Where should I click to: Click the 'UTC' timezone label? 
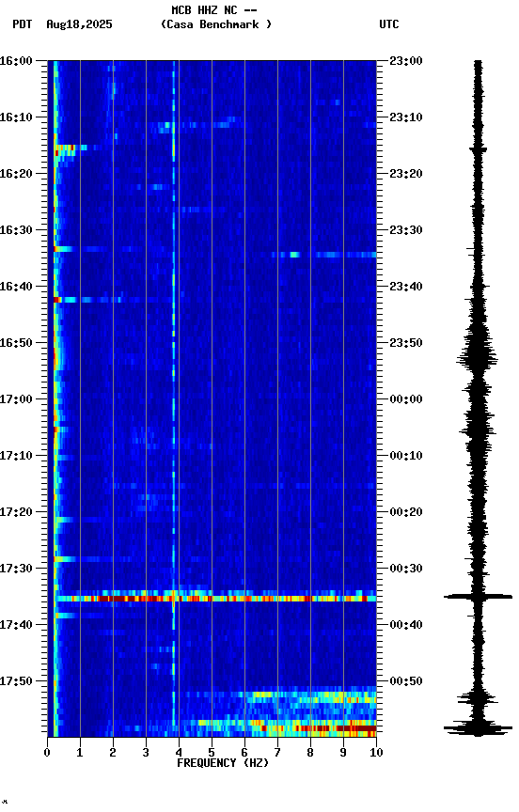tap(389, 24)
